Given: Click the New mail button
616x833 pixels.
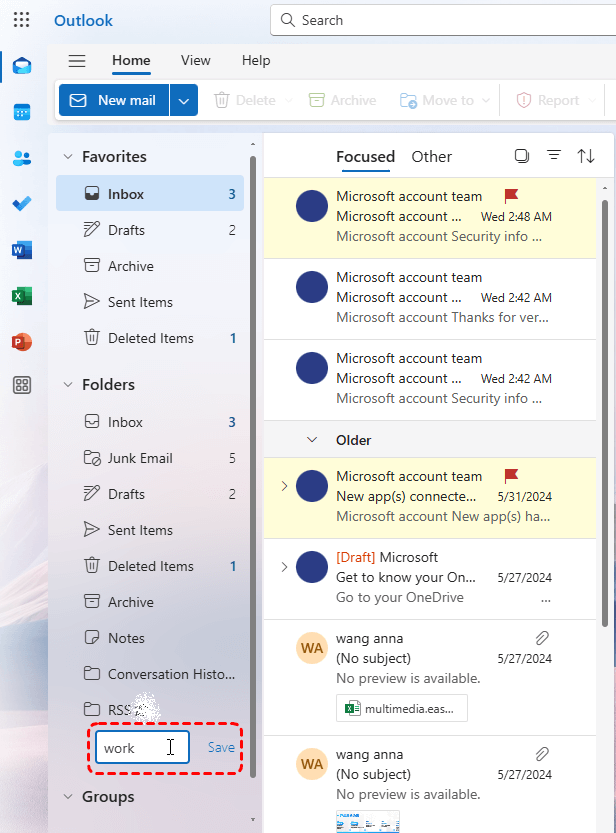Looking at the screenshot, I should point(114,100).
